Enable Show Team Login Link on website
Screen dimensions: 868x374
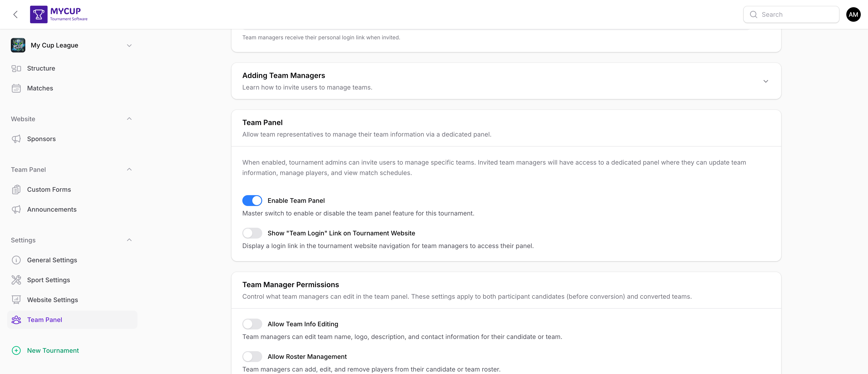click(x=252, y=233)
